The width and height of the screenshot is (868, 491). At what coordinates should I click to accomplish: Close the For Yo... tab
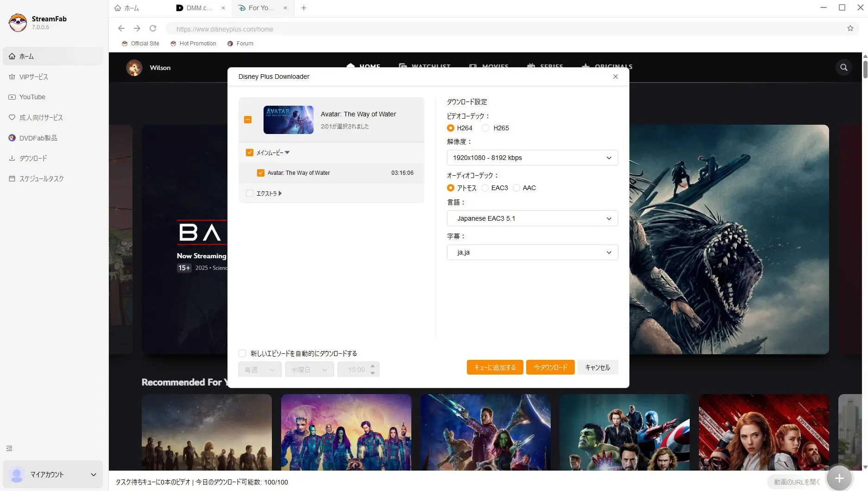(285, 8)
